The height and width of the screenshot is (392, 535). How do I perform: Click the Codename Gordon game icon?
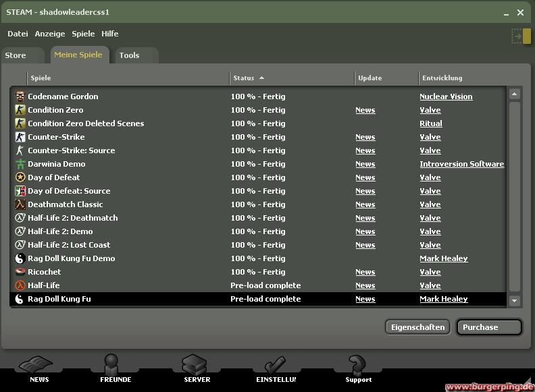20,96
